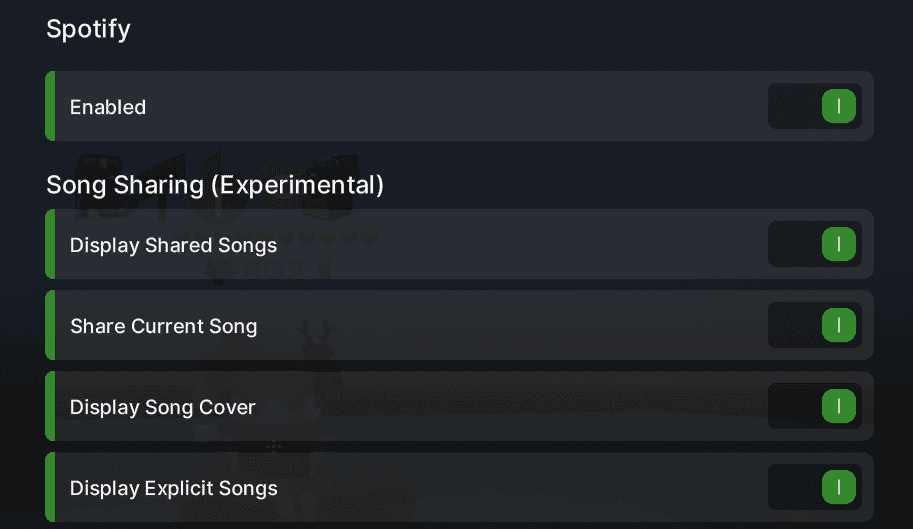Click the faint hearts row in background
This screenshot has height=529, width=913.
(328, 239)
